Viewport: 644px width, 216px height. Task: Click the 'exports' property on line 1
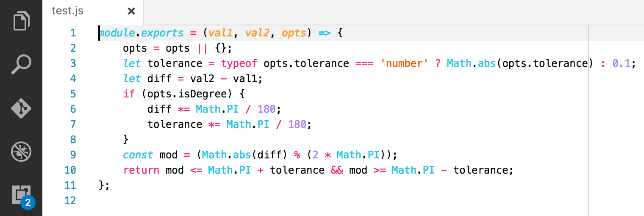pos(163,33)
